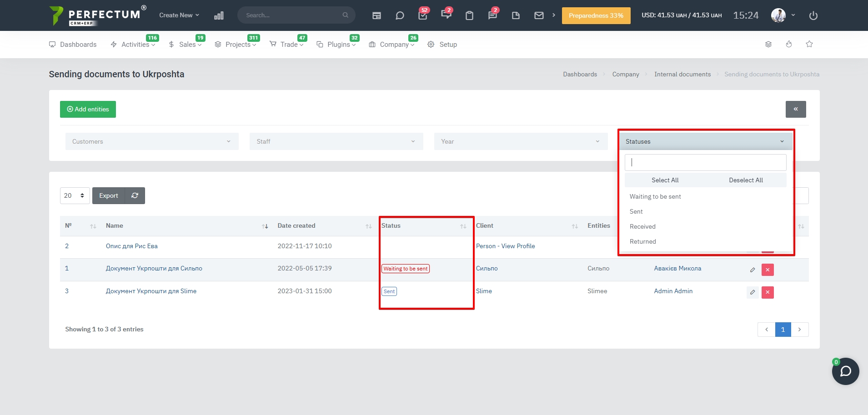Open Авакієв Микола staff link
Image resolution: width=868 pixels, height=415 pixels.
point(677,268)
